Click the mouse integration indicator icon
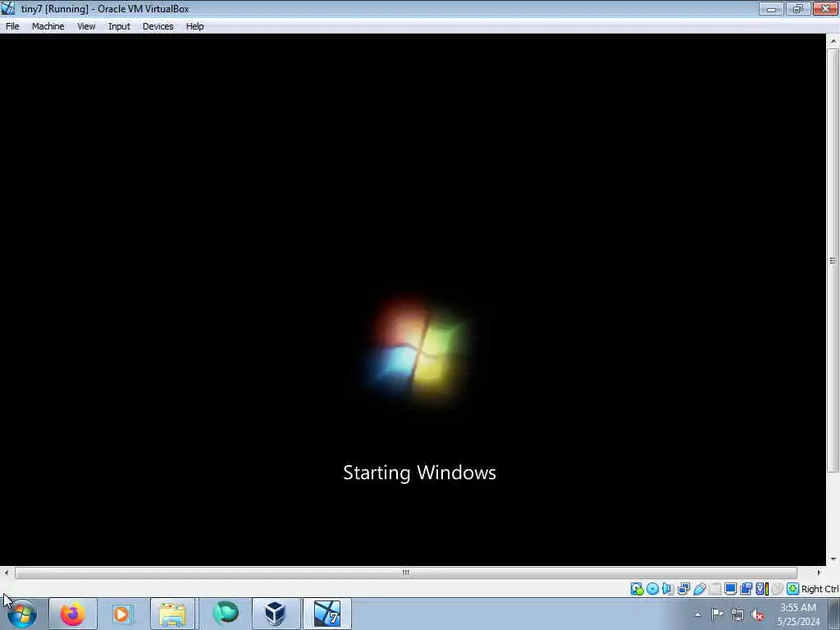 [777, 589]
